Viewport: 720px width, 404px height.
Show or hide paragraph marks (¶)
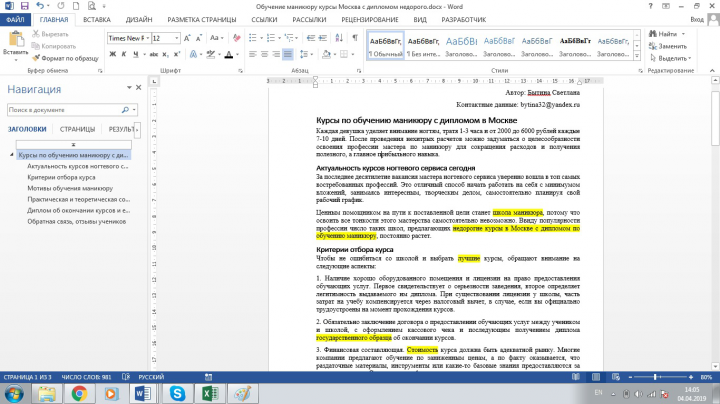[x=354, y=38]
